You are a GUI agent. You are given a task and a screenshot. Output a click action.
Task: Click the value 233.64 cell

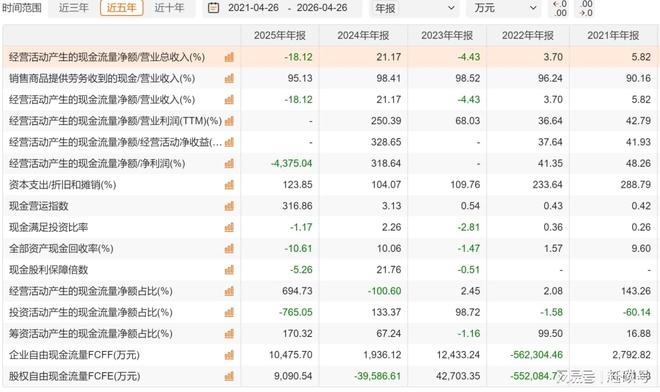point(548,185)
